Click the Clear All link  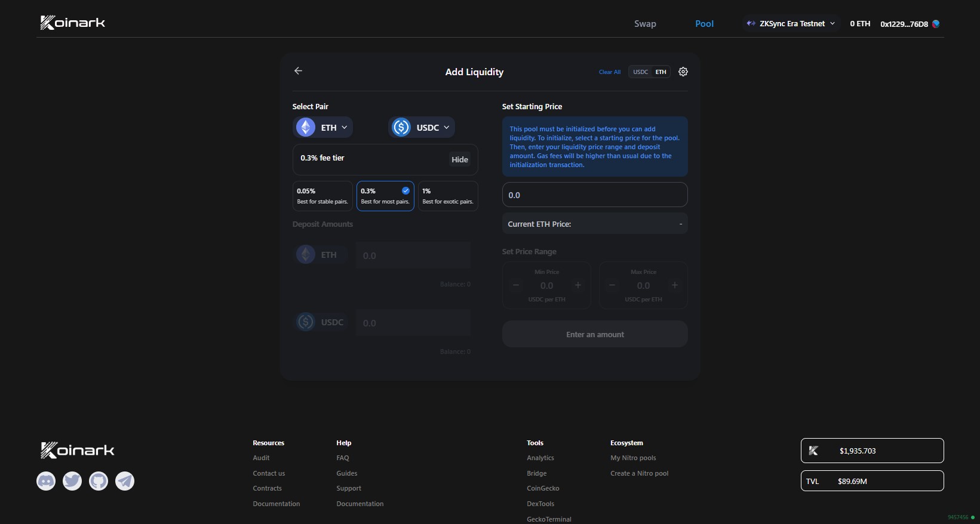[609, 72]
